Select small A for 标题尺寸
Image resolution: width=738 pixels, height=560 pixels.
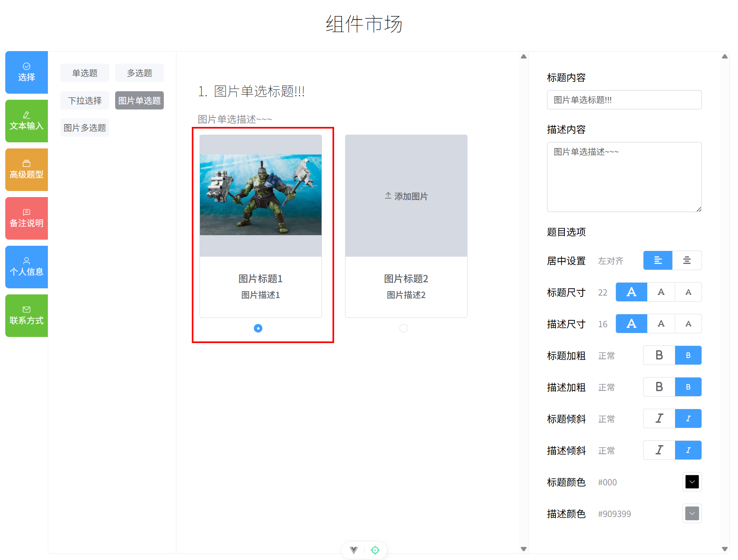point(688,292)
